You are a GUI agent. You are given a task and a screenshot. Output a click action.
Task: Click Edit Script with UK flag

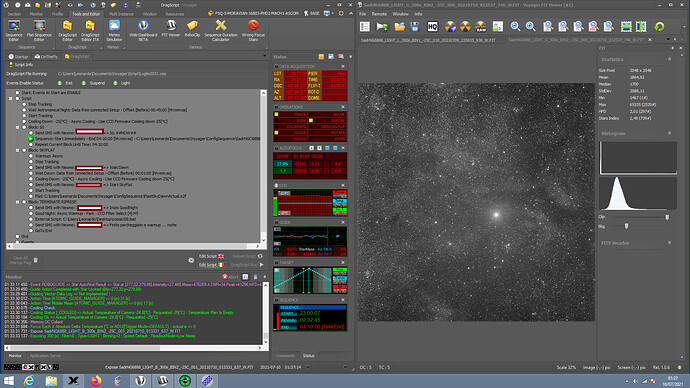211,256
